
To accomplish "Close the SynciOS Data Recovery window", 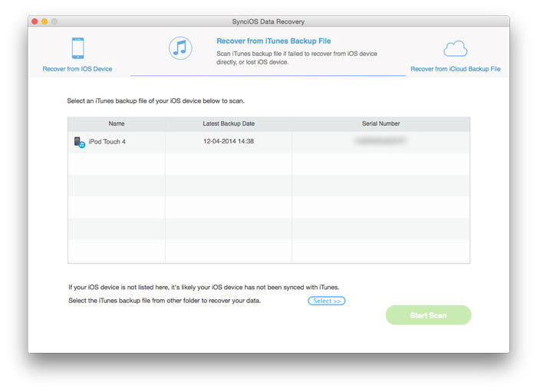I will (35, 21).
